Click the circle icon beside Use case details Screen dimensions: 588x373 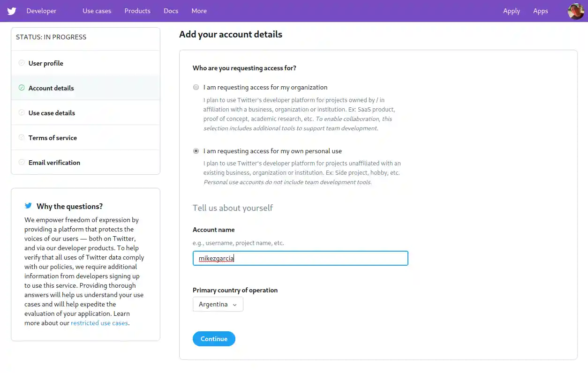pos(22,112)
